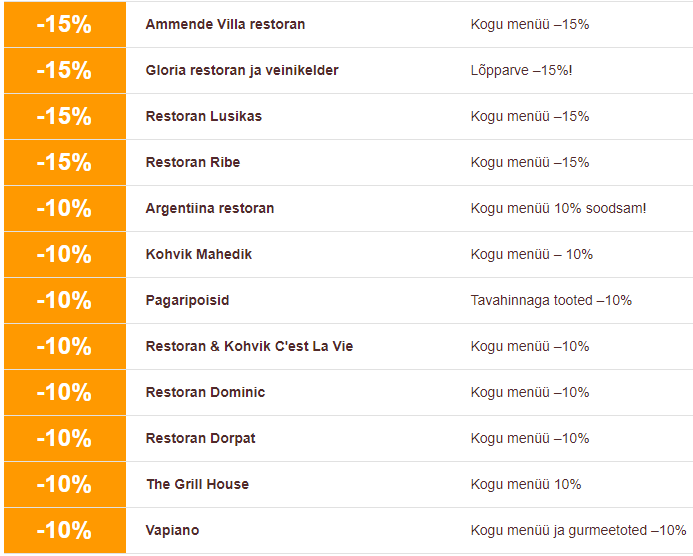Click the -10% badge beside Pagaripoisid

point(64,300)
